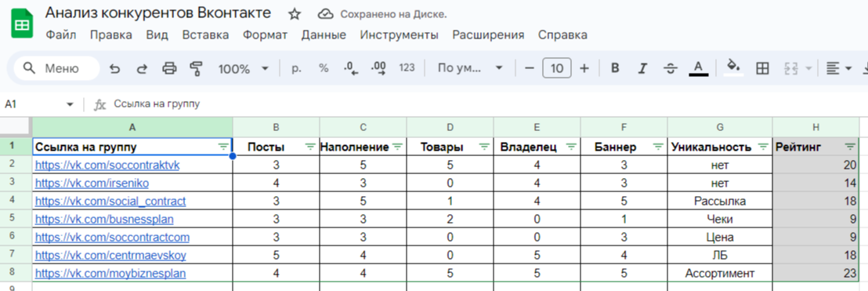Click the document title Анализ конкурентов Вконтакте

coord(158,13)
